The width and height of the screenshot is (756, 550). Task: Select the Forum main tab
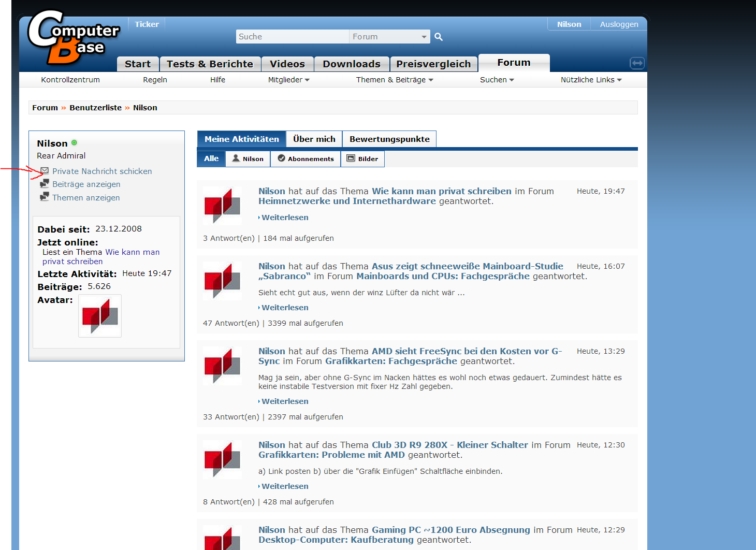click(x=514, y=63)
